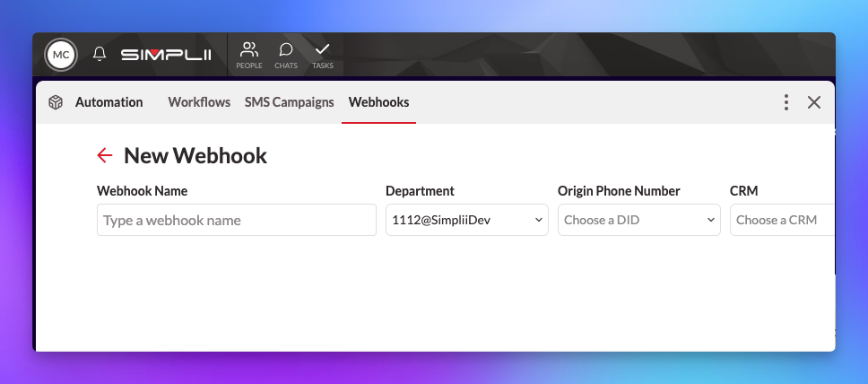Viewport: 868px width, 384px height.
Task: Go back using the red arrow
Action: point(105,156)
